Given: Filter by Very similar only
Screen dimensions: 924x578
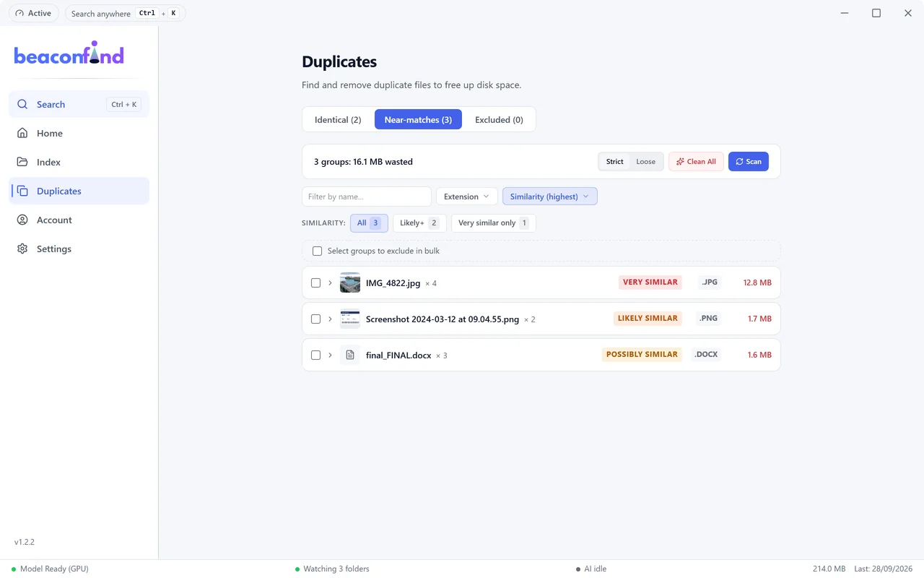Looking at the screenshot, I should point(494,223).
